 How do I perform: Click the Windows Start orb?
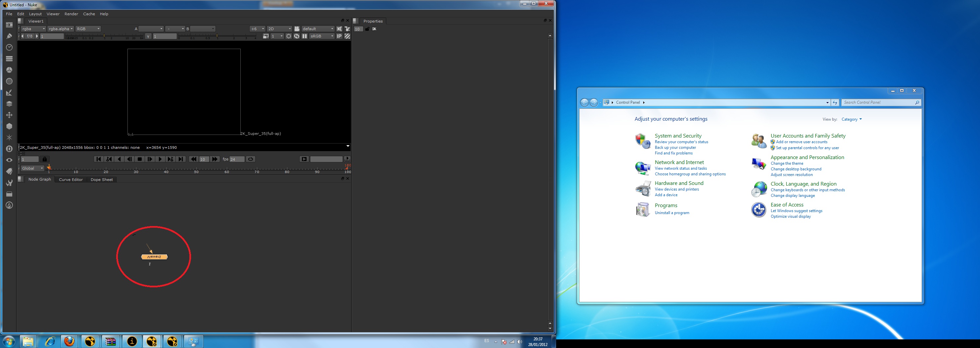8,341
